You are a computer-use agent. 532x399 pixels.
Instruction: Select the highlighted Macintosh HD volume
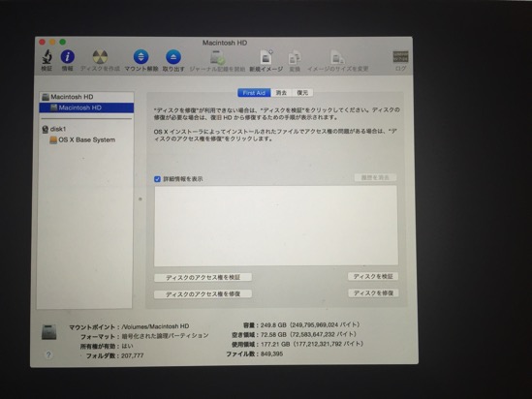[x=86, y=107]
